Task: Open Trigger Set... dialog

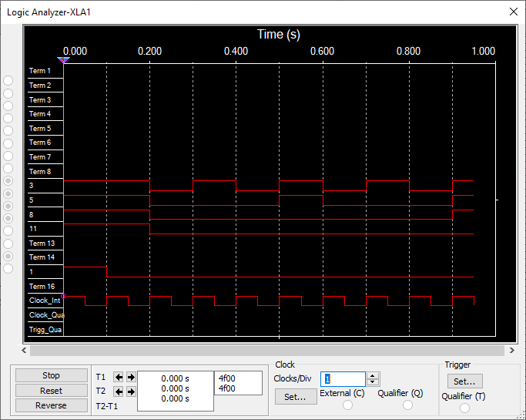Action: click(464, 381)
